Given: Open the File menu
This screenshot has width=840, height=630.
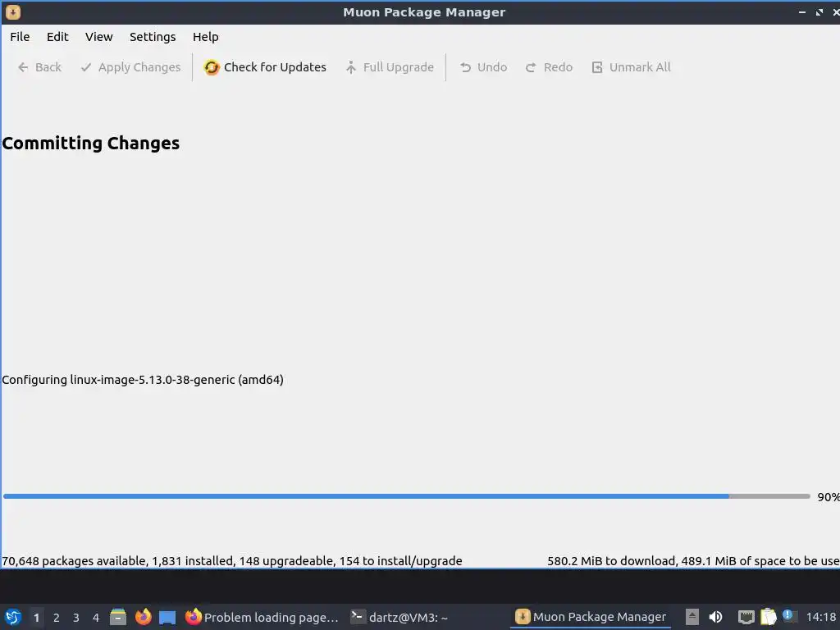Looking at the screenshot, I should [x=20, y=37].
